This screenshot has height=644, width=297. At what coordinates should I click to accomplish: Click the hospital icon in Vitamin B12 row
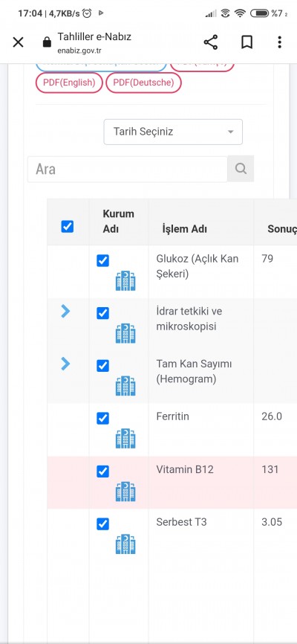click(125, 492)
